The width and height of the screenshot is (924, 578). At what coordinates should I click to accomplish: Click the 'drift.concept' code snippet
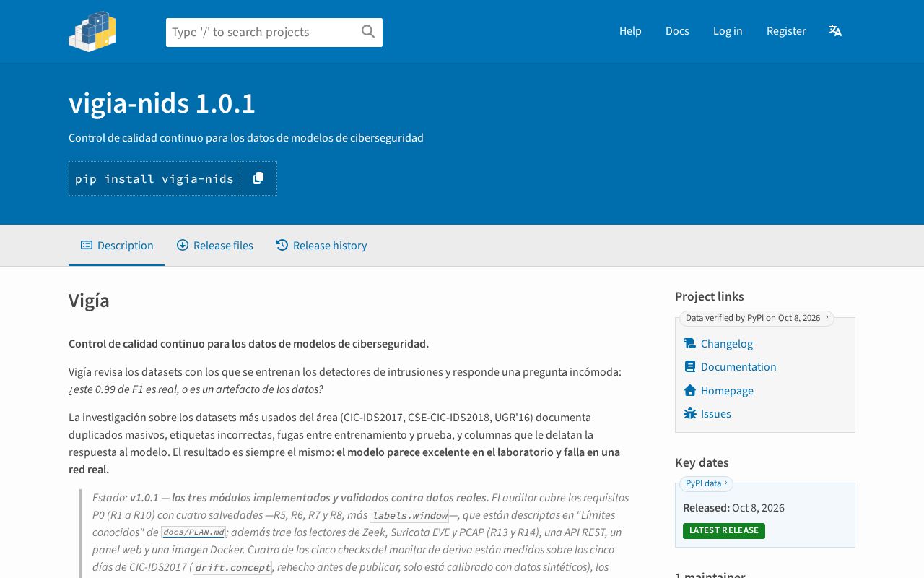tap(232, 568)
